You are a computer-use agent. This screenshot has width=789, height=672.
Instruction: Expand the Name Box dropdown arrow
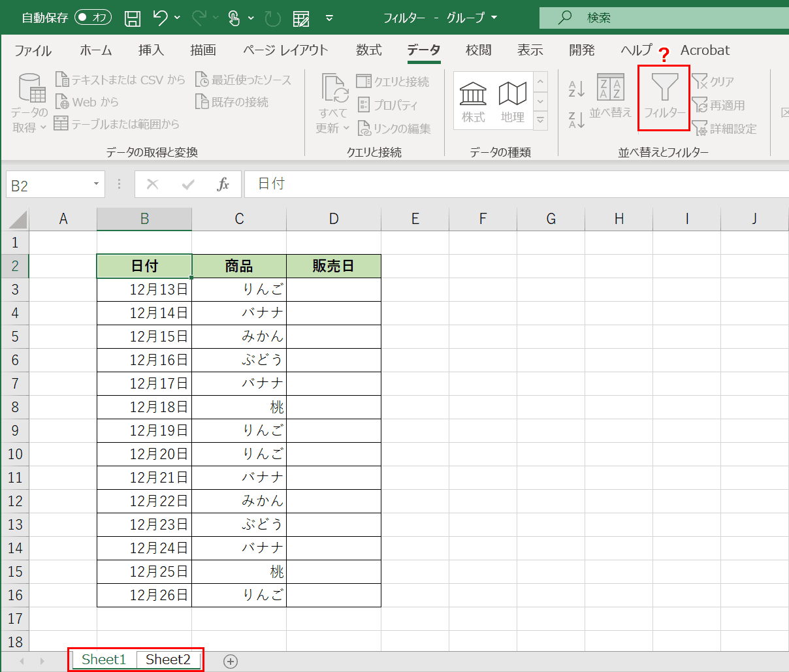(96, 184)
